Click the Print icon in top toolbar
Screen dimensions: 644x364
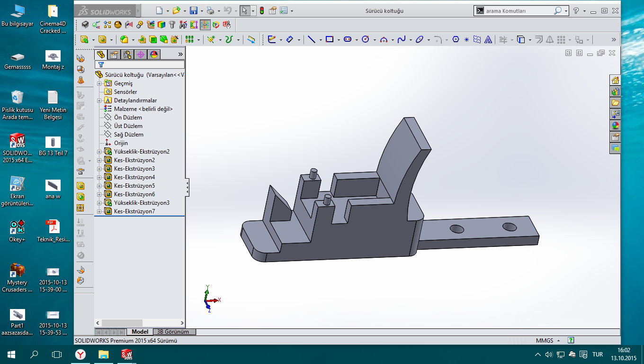click(211, 10)
